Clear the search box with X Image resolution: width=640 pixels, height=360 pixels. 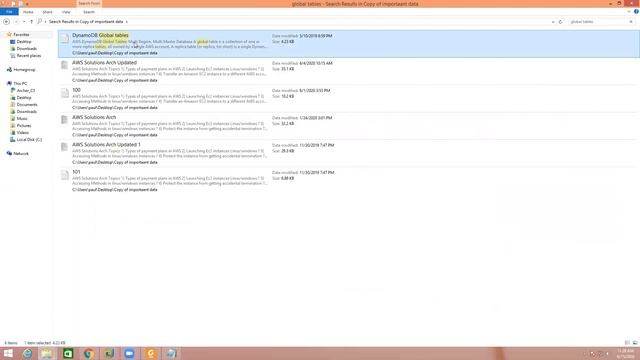[631, 22]
